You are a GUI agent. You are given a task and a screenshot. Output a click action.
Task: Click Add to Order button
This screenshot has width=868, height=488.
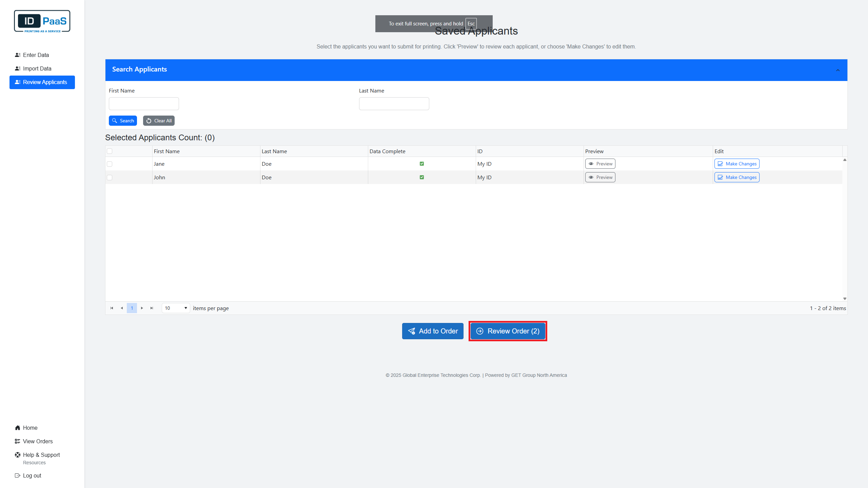433,331
